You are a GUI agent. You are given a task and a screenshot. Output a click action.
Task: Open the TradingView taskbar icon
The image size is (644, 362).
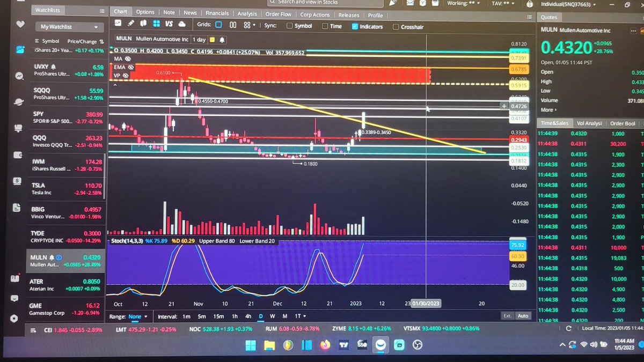coord(343,345)
